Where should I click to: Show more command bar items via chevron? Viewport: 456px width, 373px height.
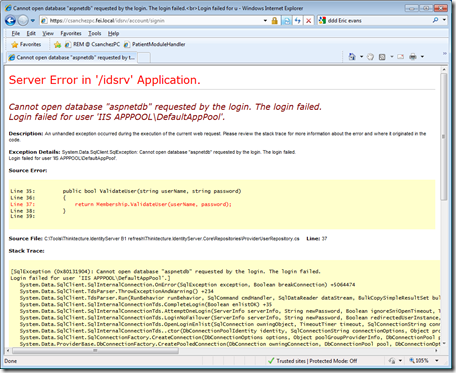coord(444,53)
